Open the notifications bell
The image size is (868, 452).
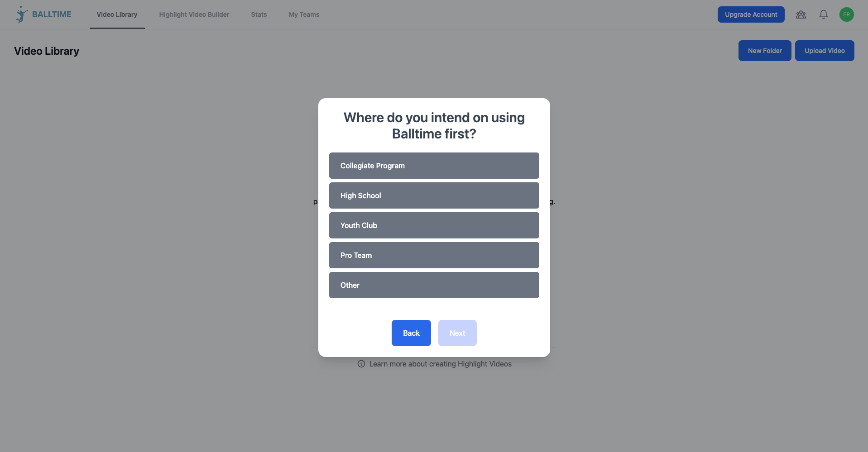pos(823,14)
